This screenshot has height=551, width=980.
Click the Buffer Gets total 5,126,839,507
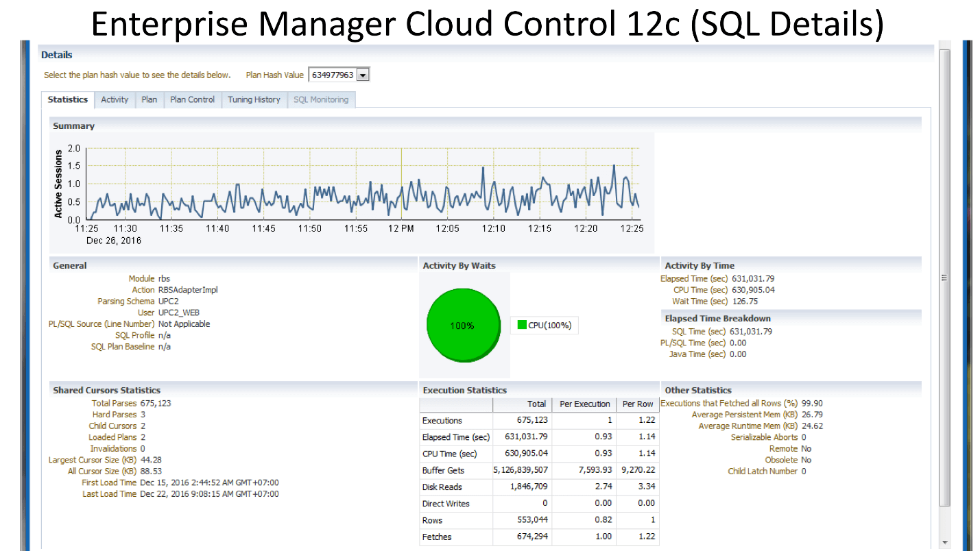[521, 470]
